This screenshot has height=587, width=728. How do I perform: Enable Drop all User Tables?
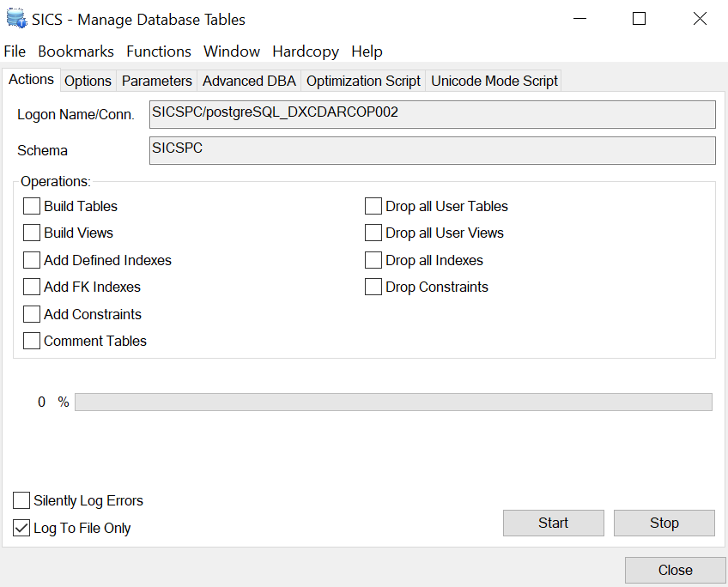click(x=373, y=206)
